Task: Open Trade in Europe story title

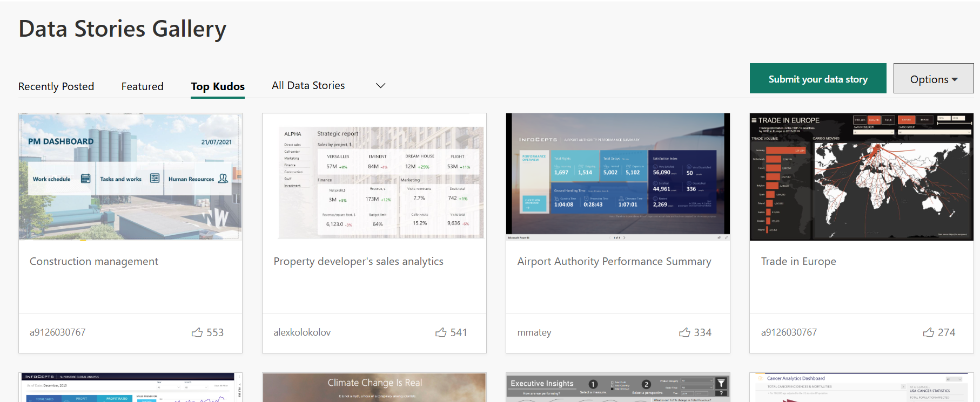Action: click(798, 262)
